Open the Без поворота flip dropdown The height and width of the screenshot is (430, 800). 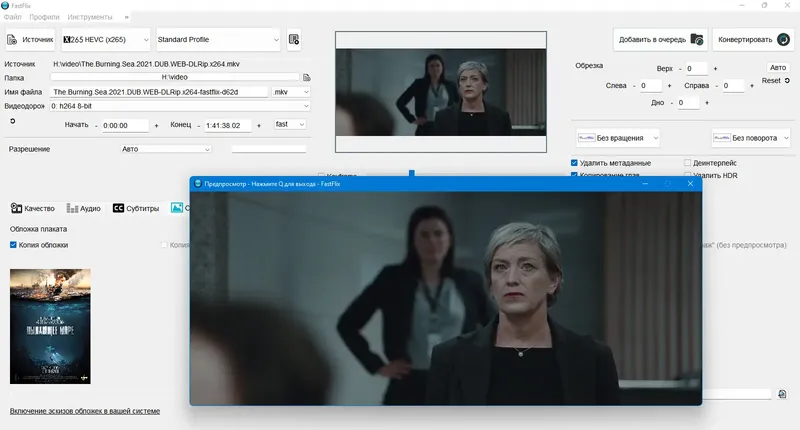751,138
